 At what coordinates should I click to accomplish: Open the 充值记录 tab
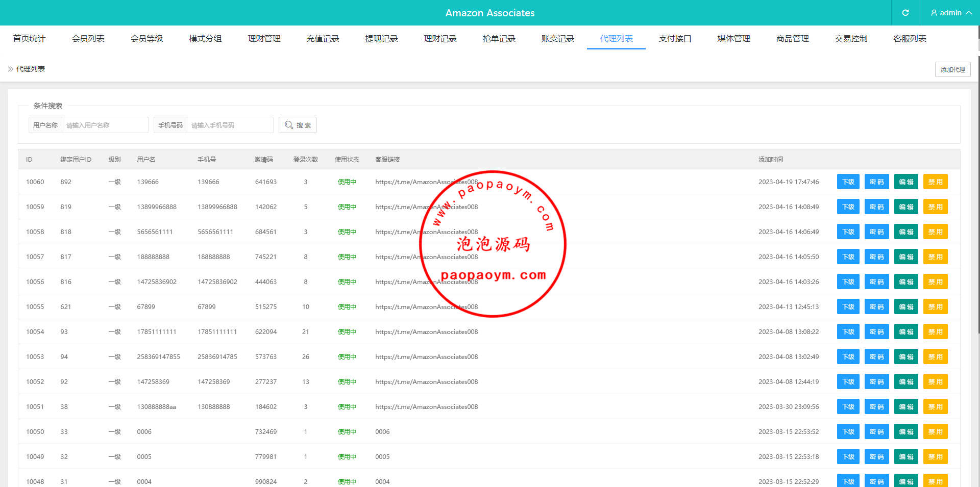click(323, 39)
